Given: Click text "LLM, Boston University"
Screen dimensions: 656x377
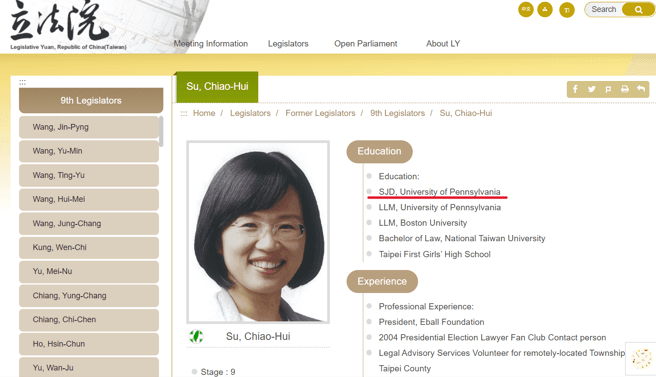Looking at the screenshot, I should pyautogui.click(x=423, y=223).
